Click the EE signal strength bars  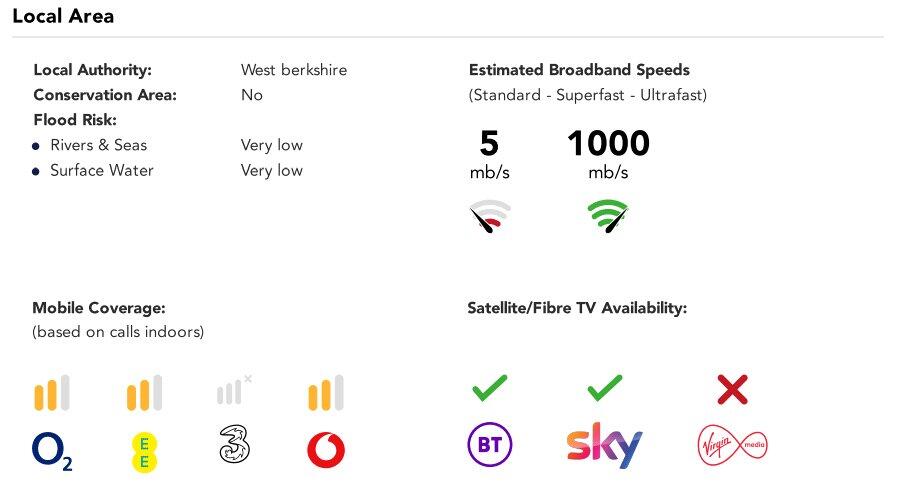tap(144, 393)
